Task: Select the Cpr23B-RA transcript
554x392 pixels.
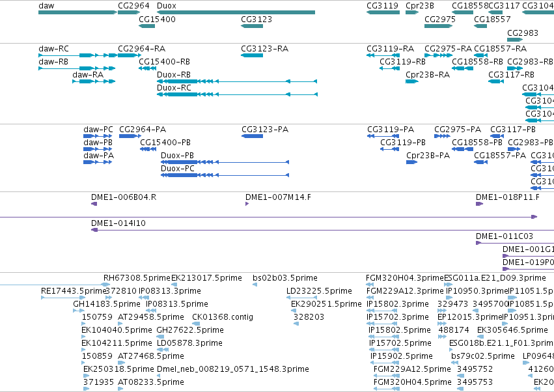Action: coord(412,81)
